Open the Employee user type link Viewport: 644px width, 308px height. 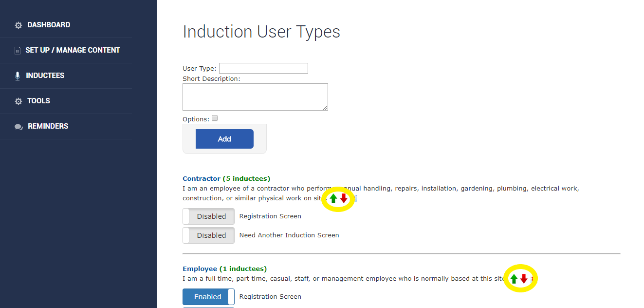tap(200, 269)
